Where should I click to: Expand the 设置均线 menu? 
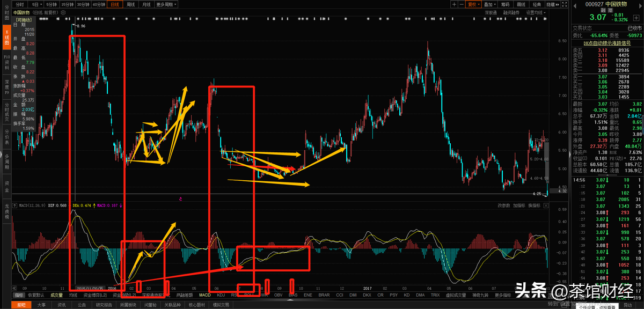click(x=536, y=12)
